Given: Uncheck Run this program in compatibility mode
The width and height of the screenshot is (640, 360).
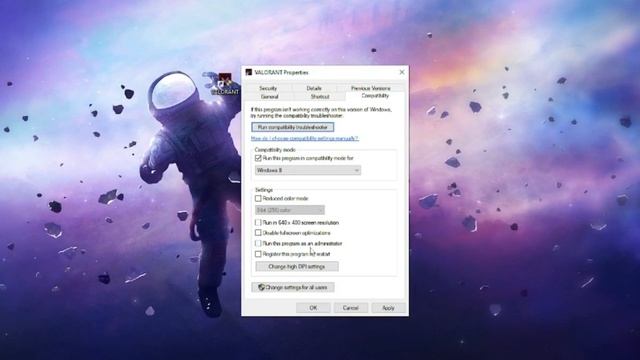Looking at the screenshot, I should [258, 158].
